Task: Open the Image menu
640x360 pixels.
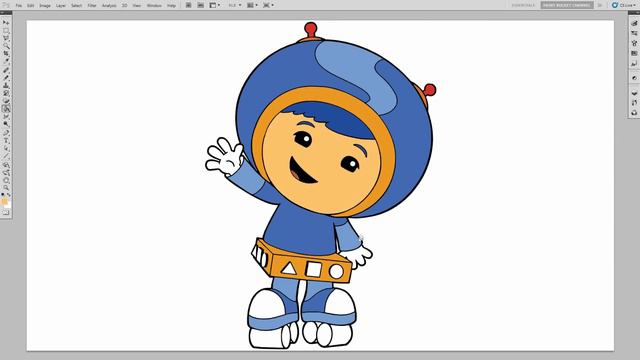Action: click(x=45, y=5)
